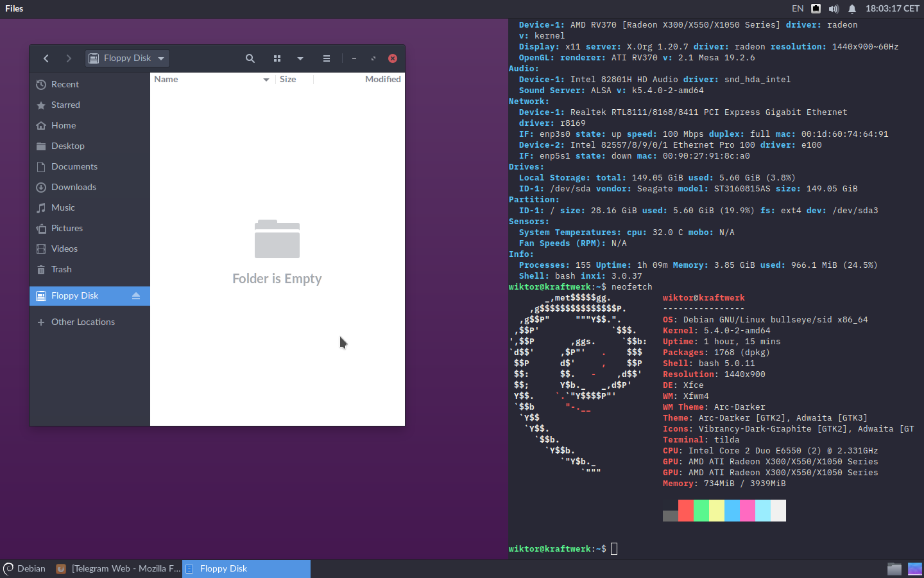Open the Debian applications menu

click(24, 568)
